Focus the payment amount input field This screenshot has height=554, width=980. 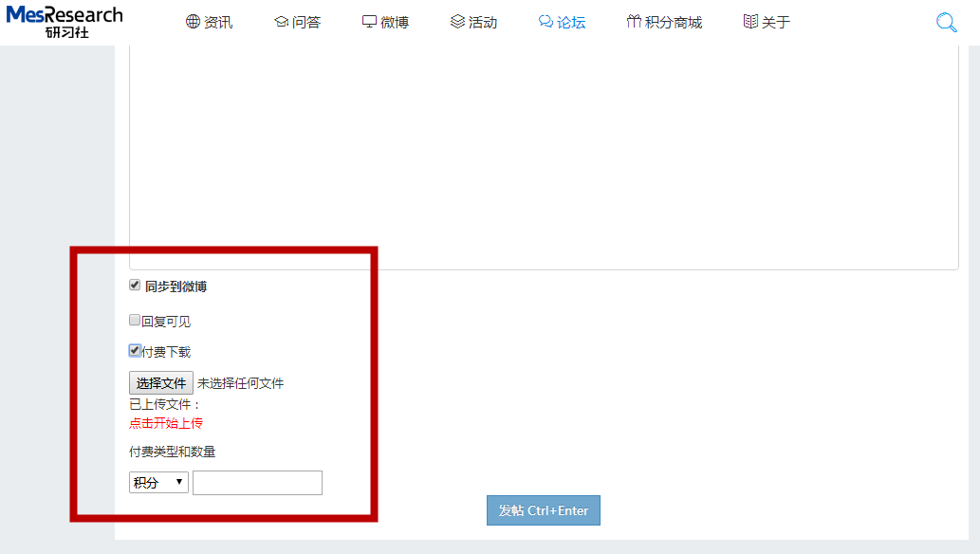[x=257, y=483]
